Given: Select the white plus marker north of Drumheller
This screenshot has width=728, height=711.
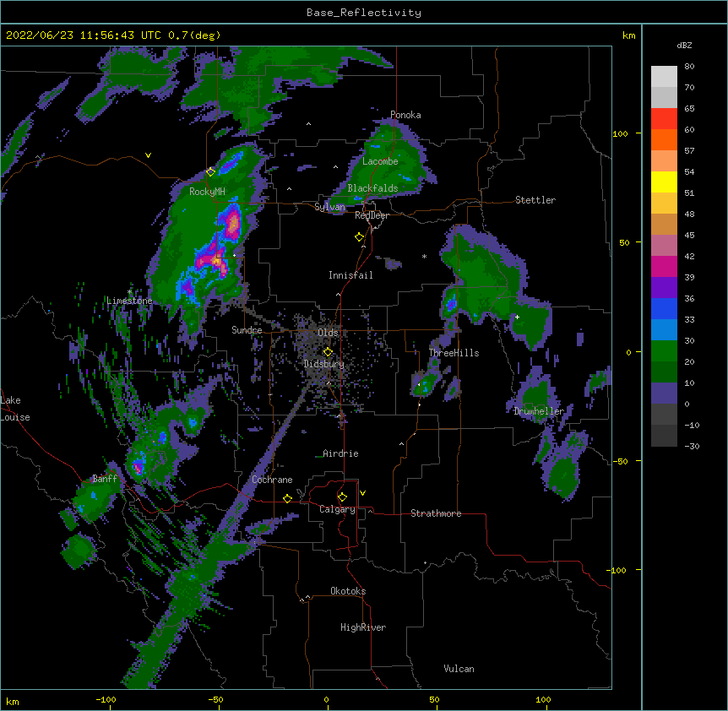Looking at the screenshot, I should tap(517, 317).
